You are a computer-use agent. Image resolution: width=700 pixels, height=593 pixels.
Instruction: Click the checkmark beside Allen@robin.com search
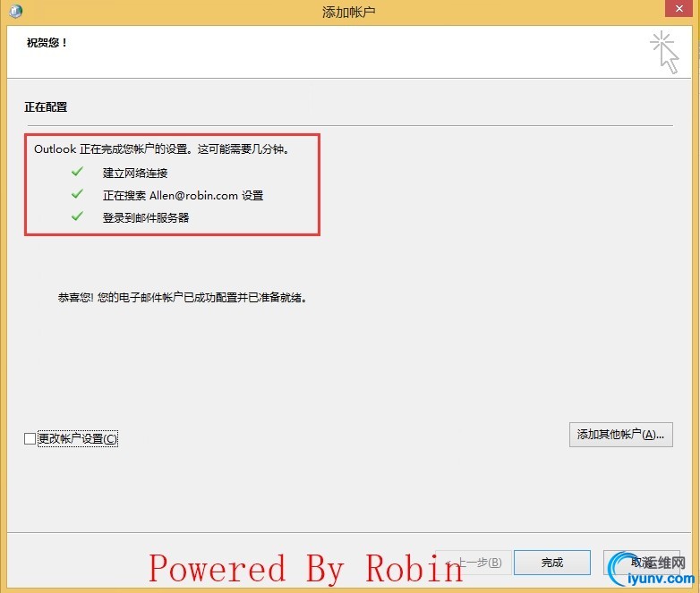[77, 194]
